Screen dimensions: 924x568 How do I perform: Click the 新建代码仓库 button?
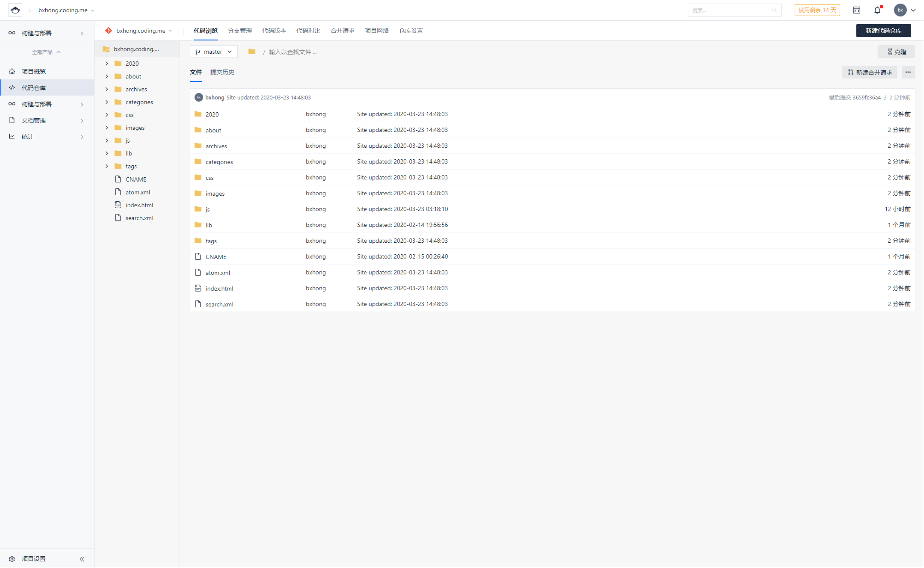click(x=884, y=31)
